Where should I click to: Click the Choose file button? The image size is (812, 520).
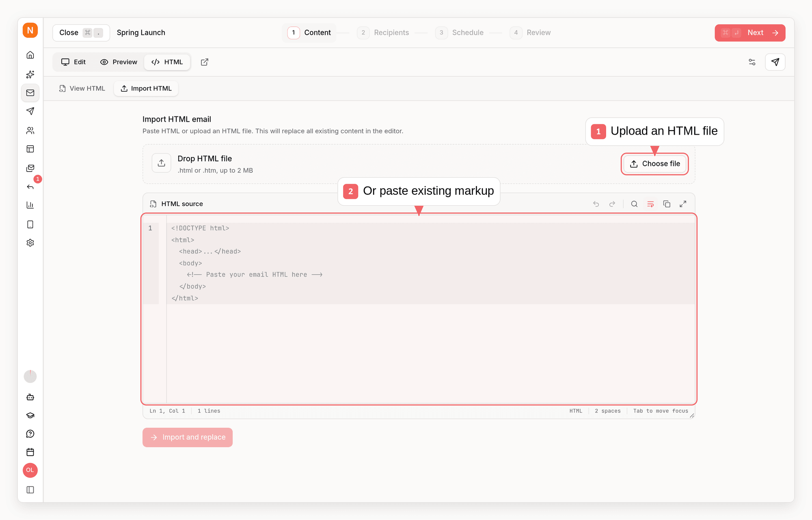click(655, 164)
